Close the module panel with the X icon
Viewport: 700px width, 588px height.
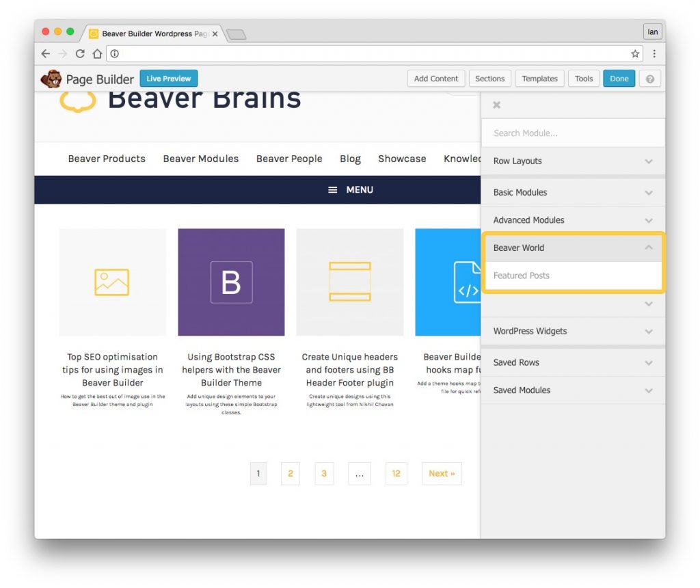coord(496,105)
